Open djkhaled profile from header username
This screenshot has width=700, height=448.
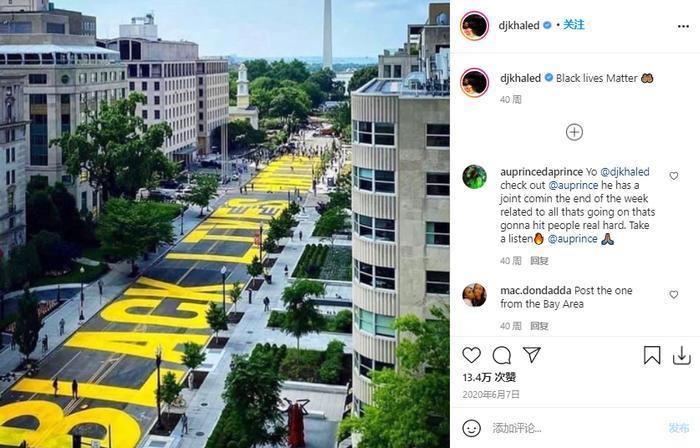coord(519,25)
